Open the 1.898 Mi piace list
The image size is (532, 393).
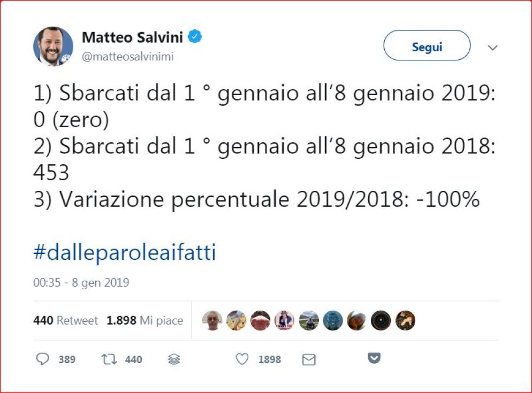coord(145,320)
